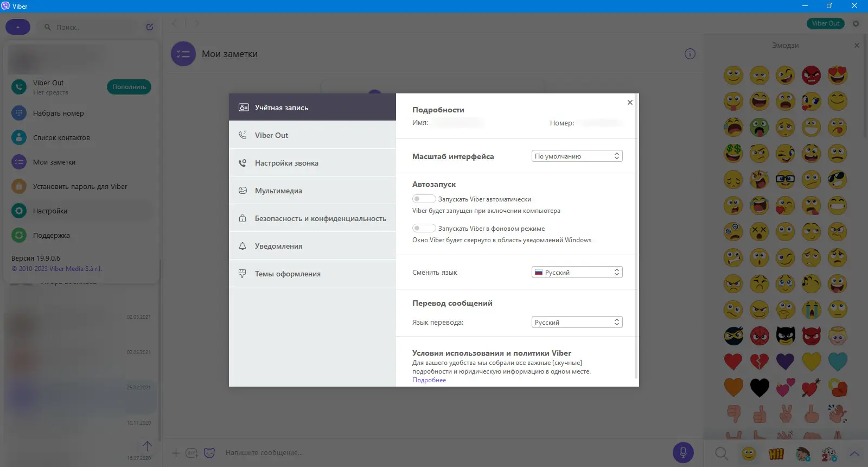Expand sticker packs with chevron up
The height and width of the screenshot is (467, 868).
(855, 453)
